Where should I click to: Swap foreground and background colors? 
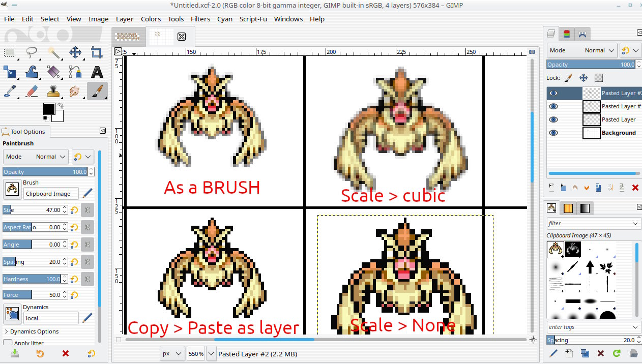click(x=61, y=106)
